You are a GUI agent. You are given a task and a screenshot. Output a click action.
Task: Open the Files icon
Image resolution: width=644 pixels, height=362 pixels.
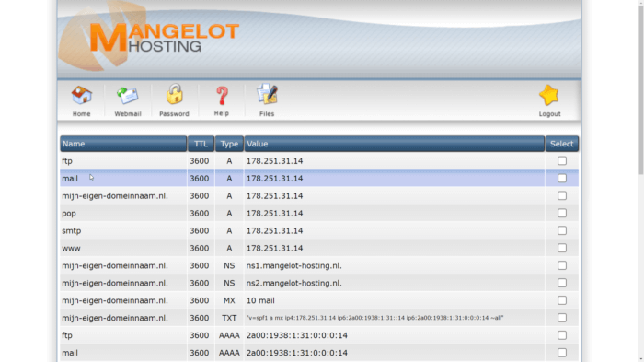pos(267,95)
